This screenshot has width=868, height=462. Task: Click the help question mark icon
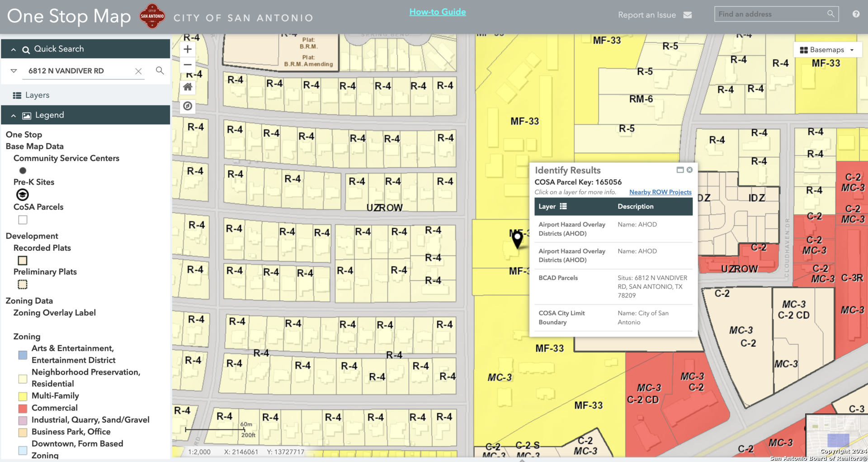point(856,14)
